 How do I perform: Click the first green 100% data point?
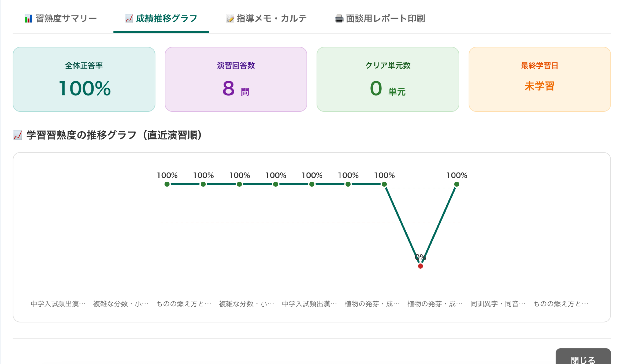pyautogui.click(x=167, y=184)
